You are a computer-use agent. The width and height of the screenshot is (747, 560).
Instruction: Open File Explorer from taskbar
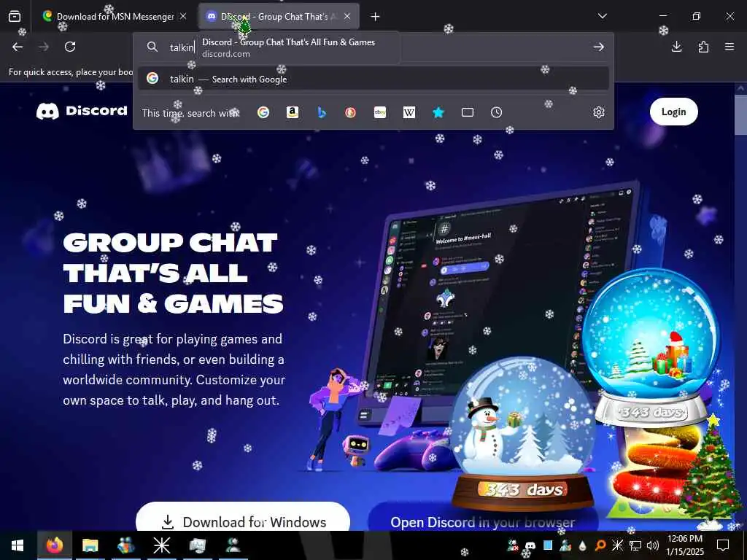click(x=90, y=545)
